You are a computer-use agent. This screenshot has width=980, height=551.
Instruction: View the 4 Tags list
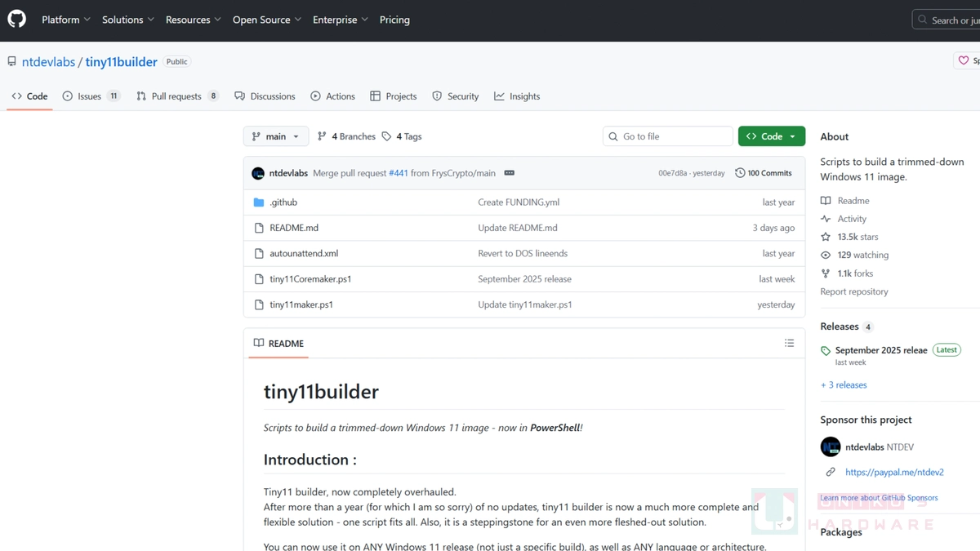pyautogui.click(x=402, y=136)
